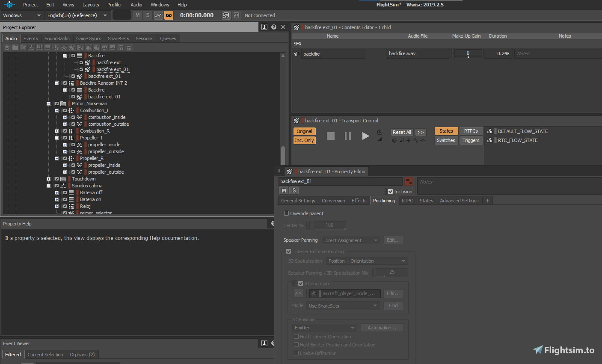The image size is (602, 364).
Task: Click the backfire sound icon in Contents Editor
Action: click(297, 54)
